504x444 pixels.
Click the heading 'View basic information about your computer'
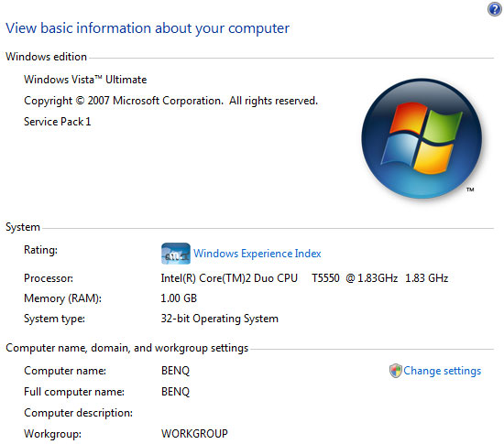tap(148, 28)
